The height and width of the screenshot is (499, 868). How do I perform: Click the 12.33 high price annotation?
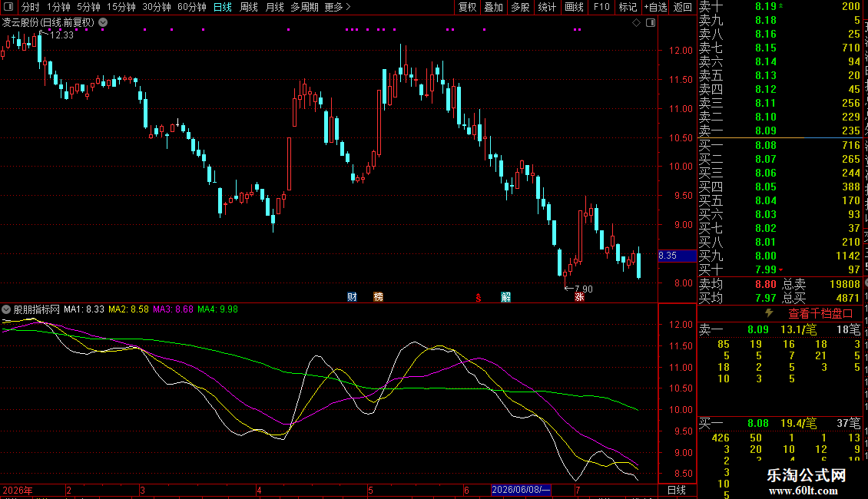[61, 35]
